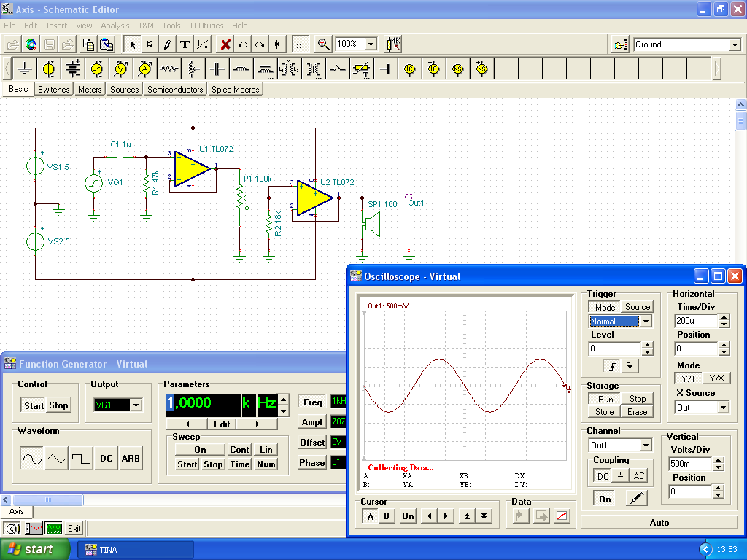
Task: Click the function generator Control Start button
Action: coord(34,405)
